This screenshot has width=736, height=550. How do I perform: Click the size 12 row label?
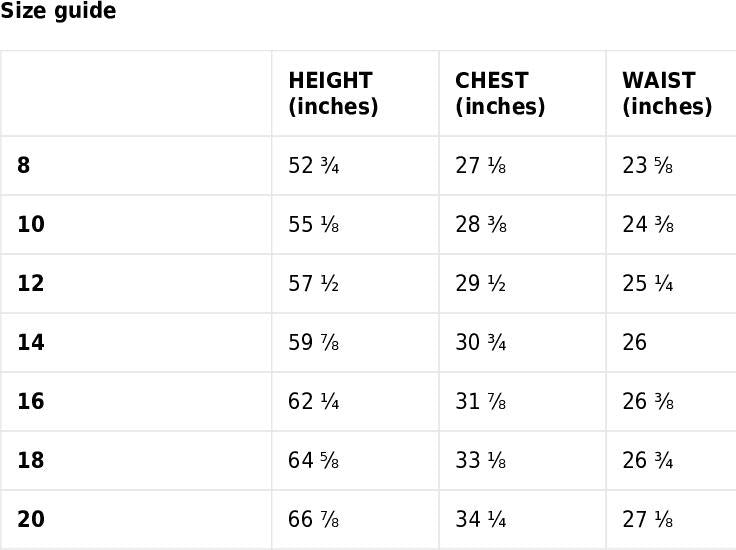[x=31, y=284]
